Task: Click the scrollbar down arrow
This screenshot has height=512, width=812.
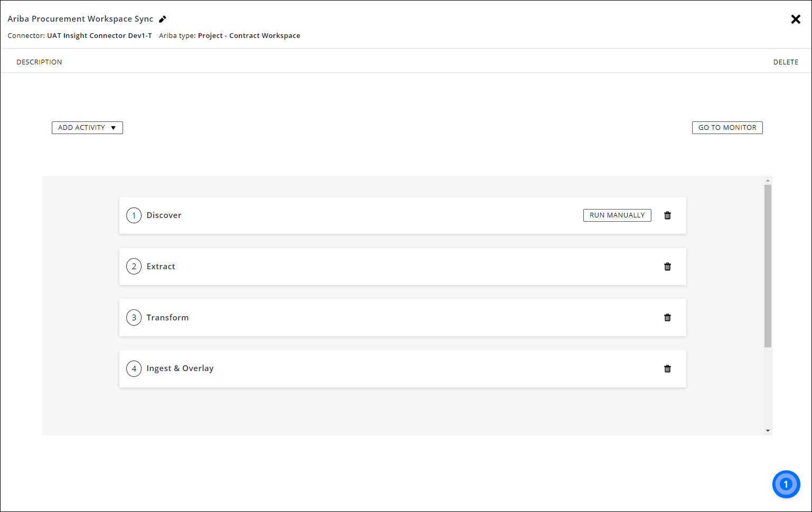Action: [767, 430]
